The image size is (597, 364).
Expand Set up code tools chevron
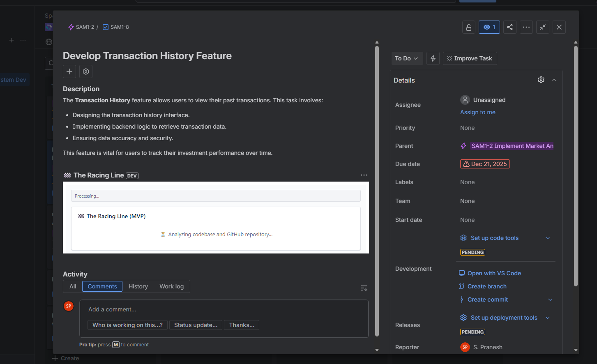pyautogui.click(x=548, y=238)
